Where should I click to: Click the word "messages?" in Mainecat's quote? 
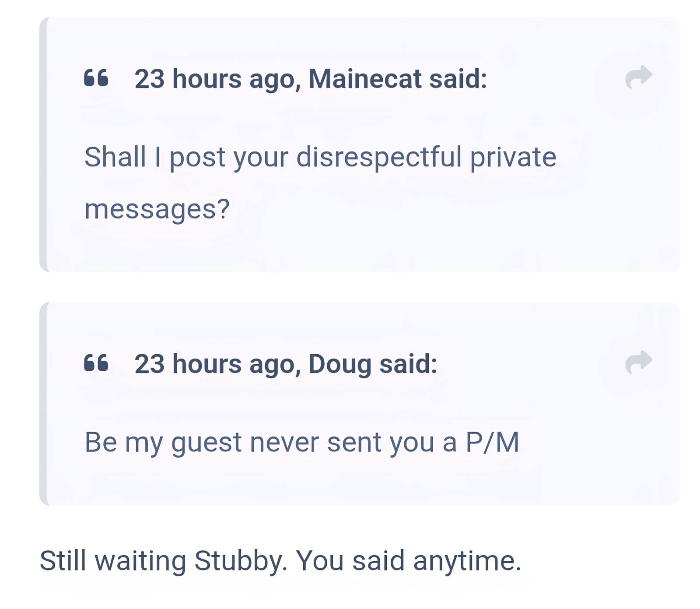click(x=157, y=209)
